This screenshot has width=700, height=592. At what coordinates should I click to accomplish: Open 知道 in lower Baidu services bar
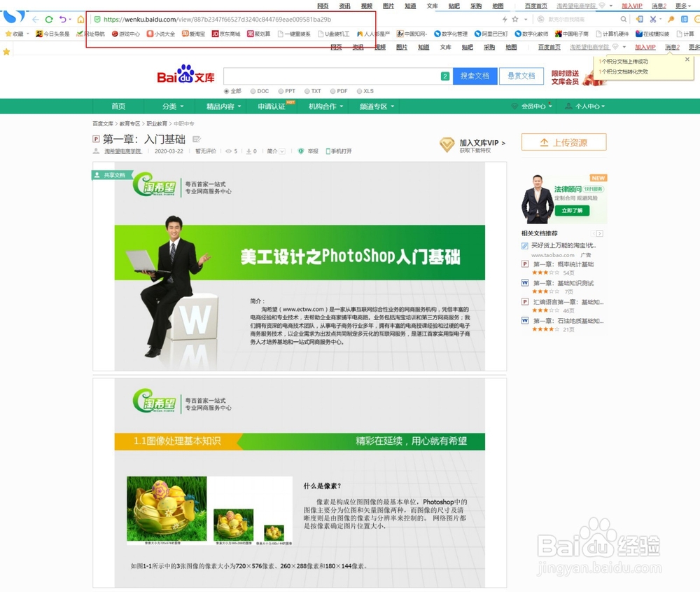pos(423,47)
